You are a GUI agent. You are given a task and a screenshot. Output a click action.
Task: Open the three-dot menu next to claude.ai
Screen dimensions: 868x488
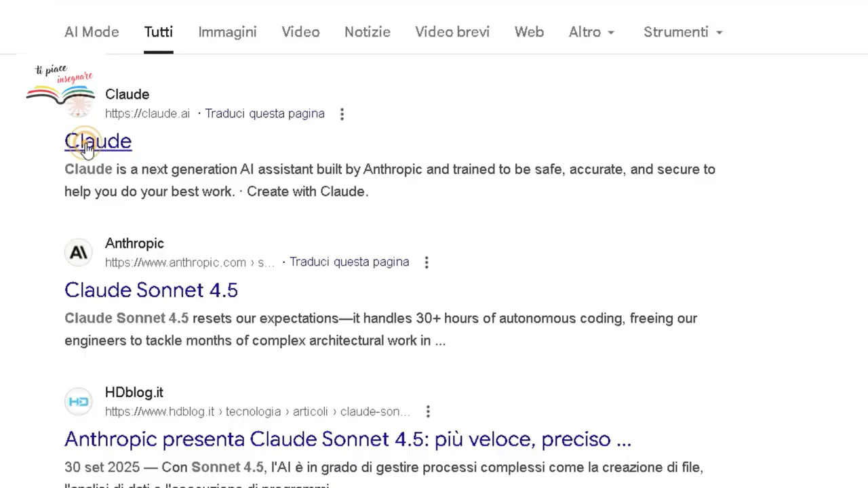tap(342, 114)
